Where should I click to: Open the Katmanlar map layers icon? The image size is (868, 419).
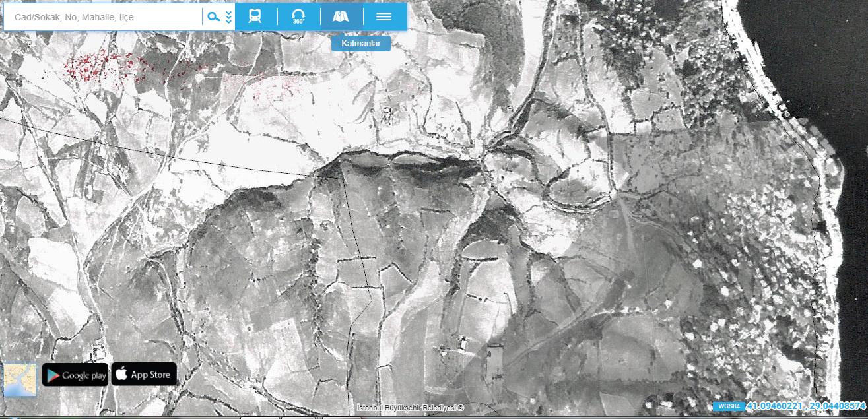[341, 16]
